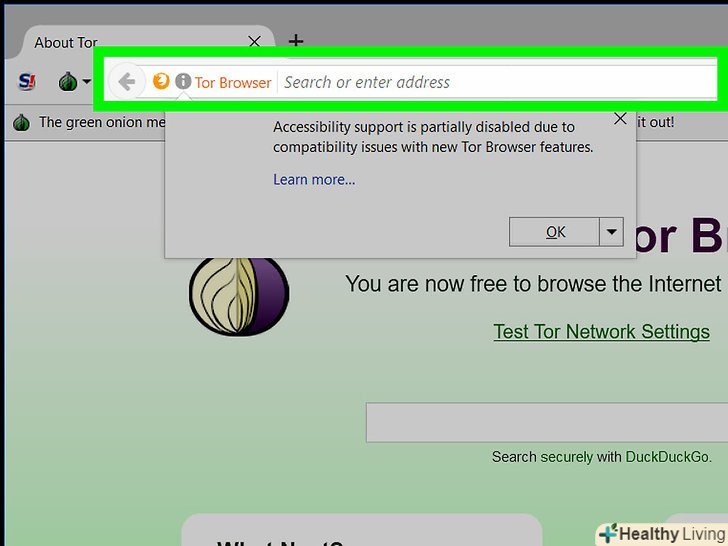Focus the Search or enter address field
This screenshot has height=546, width=728.
tap(497, 82)
